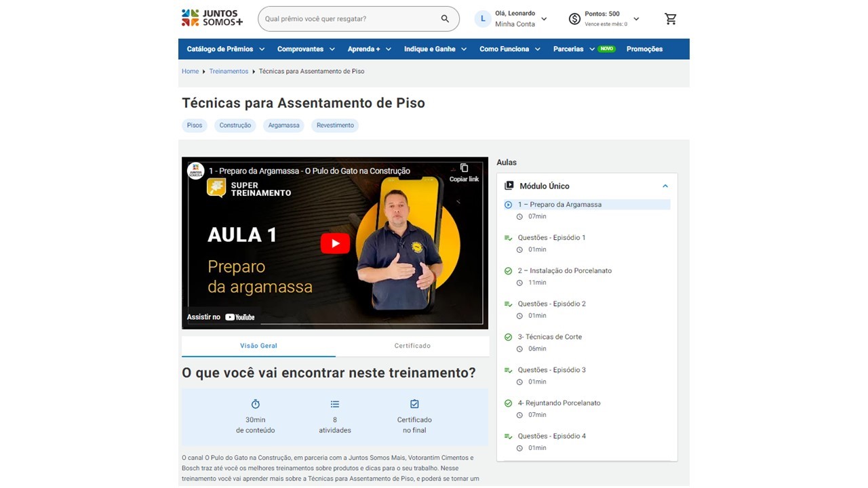Image resolution: width=868 pixels, height=488 pixels.
Task: Click the video title text at top of player
Action: (x=309, y=171)
